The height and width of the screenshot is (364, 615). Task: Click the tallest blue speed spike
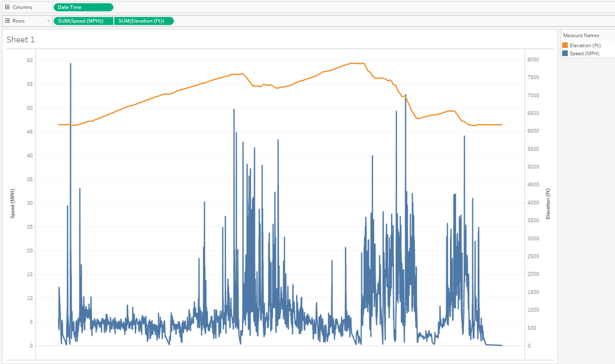pyautogui.click(x=71, y=63)
